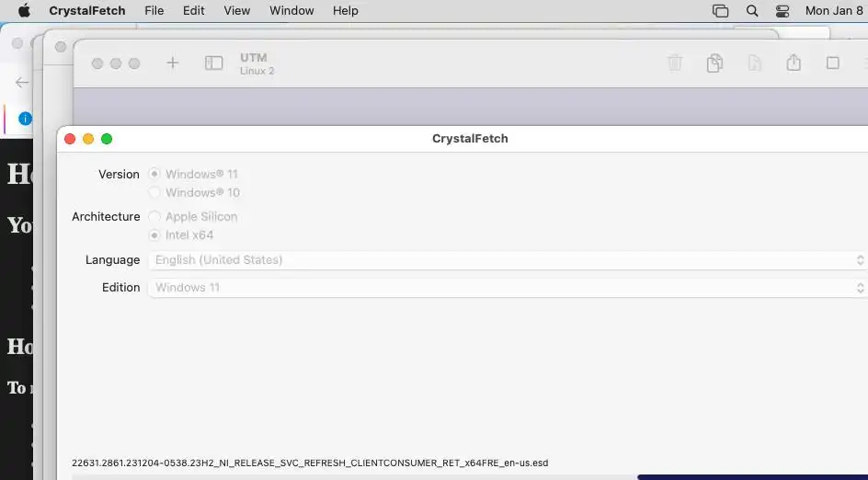Viewport: 868px width, 480px height.
Task: Click the blue info icon in browser
Action: pyautogui.click(x=25, y=119)
